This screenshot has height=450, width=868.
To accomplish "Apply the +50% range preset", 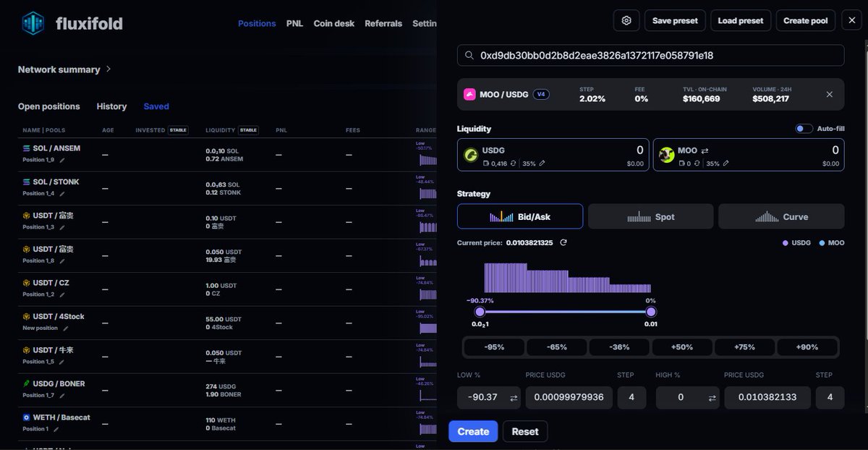I will 682,347.
